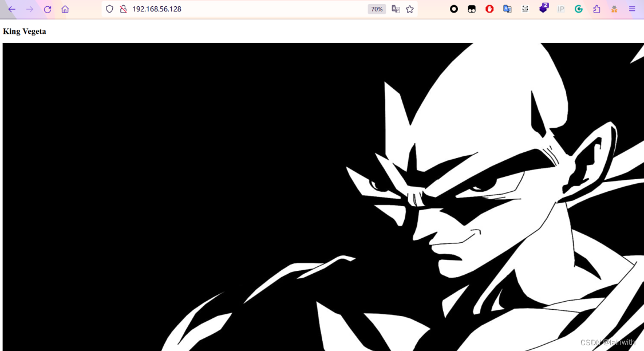Open the green Grammarly extension icon
Image resolution: width=644 pixels, height=351 pixels.
(578, 9)
